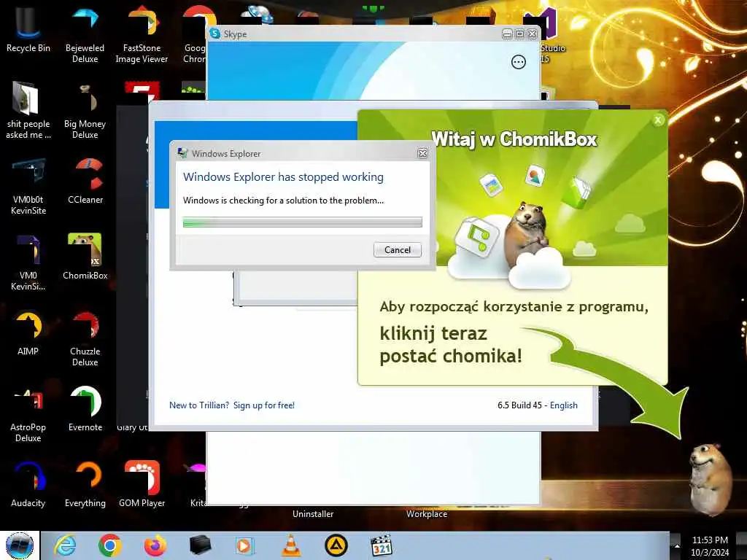Open the Big Money Deluxe shortcut

[x=85, y=111]
